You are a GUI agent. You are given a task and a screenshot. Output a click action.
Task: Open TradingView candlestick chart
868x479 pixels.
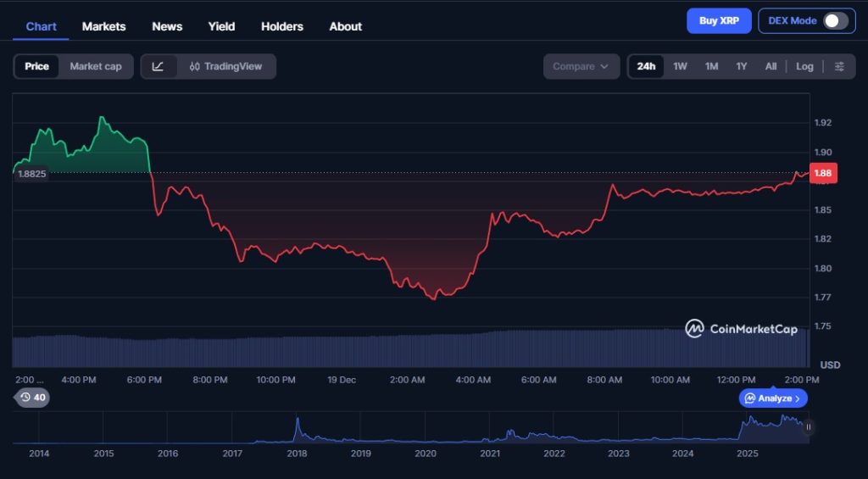pyautogui.click(x=226, y=66)
